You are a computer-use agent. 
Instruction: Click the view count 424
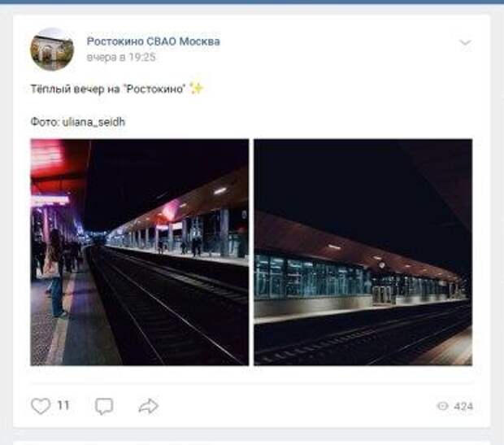point(463,407)
